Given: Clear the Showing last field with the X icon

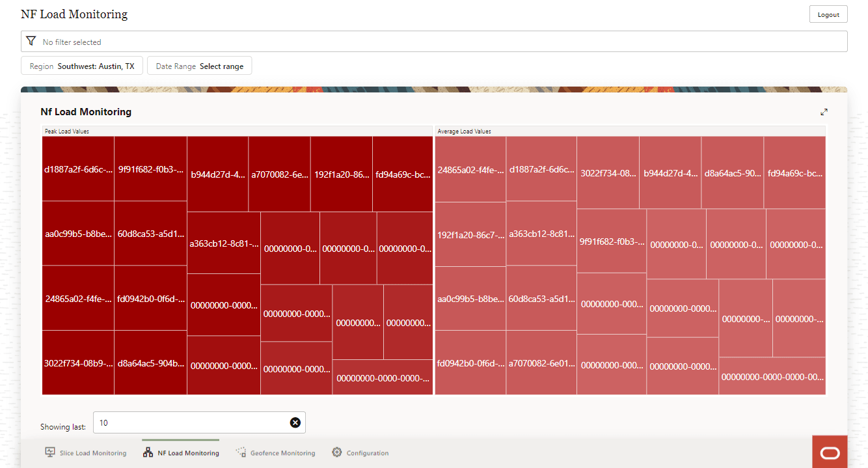Looking at the screenshot, I should click(x=295, y=422).
